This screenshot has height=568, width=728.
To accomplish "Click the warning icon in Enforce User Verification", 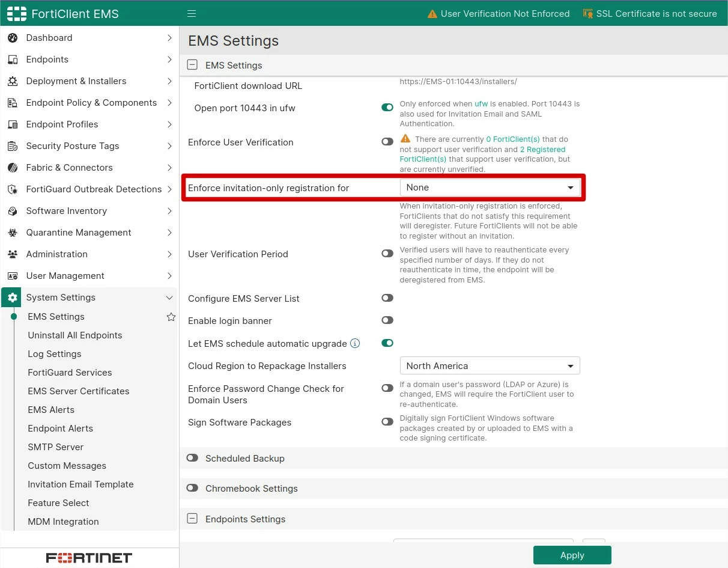I will point(405,138).
